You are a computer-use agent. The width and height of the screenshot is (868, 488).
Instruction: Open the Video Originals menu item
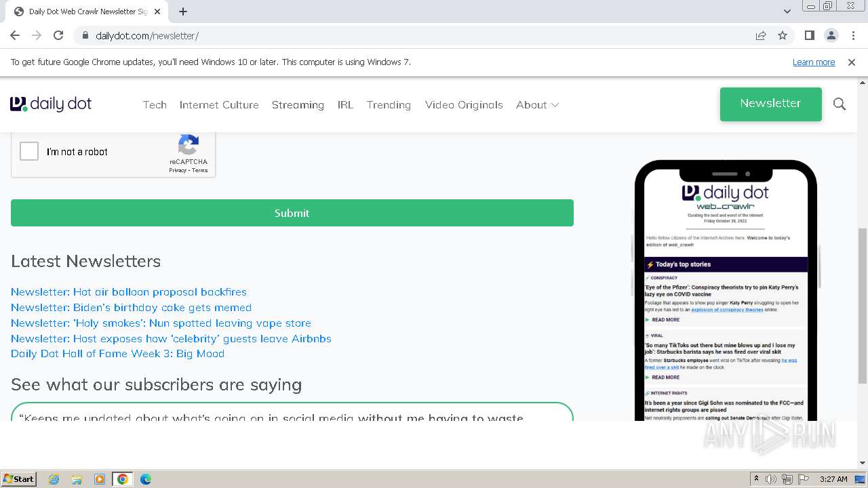[x=464, y=104]
